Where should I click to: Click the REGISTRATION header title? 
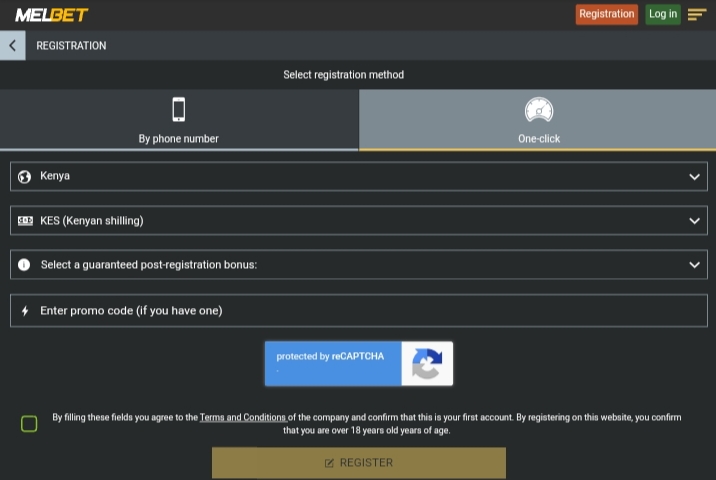pos(71,46)
